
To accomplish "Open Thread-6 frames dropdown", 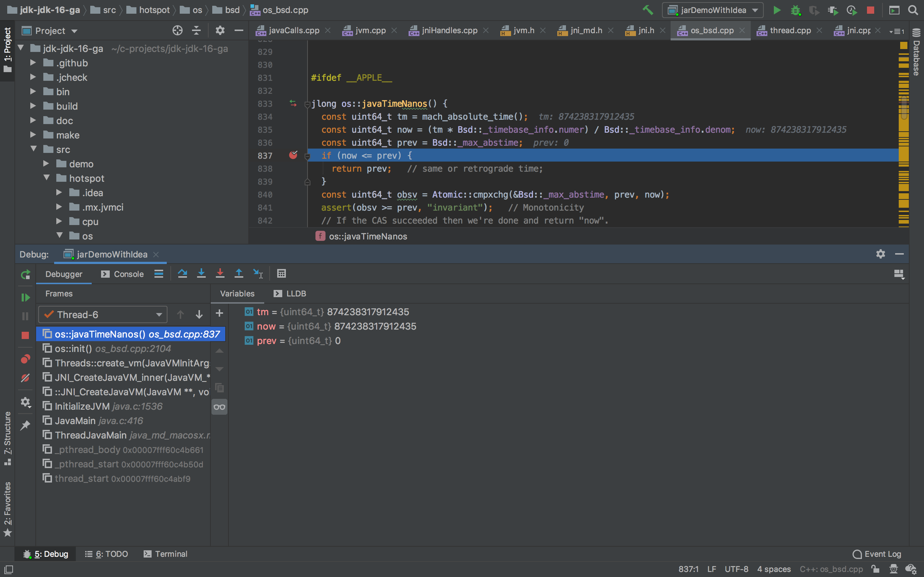I will (103, 314).
